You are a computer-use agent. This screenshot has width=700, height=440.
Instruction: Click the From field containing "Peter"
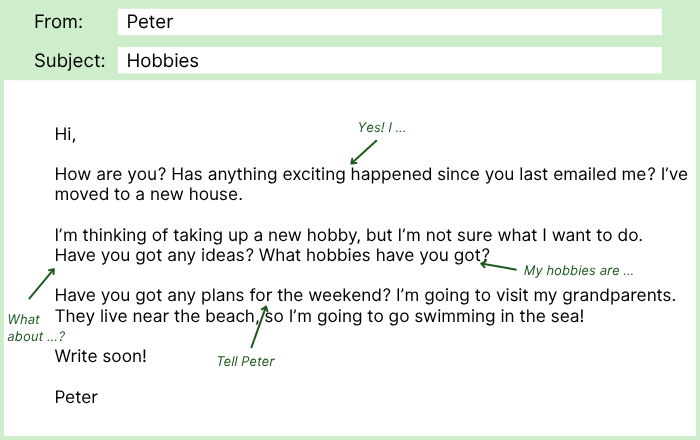[389, 22]
